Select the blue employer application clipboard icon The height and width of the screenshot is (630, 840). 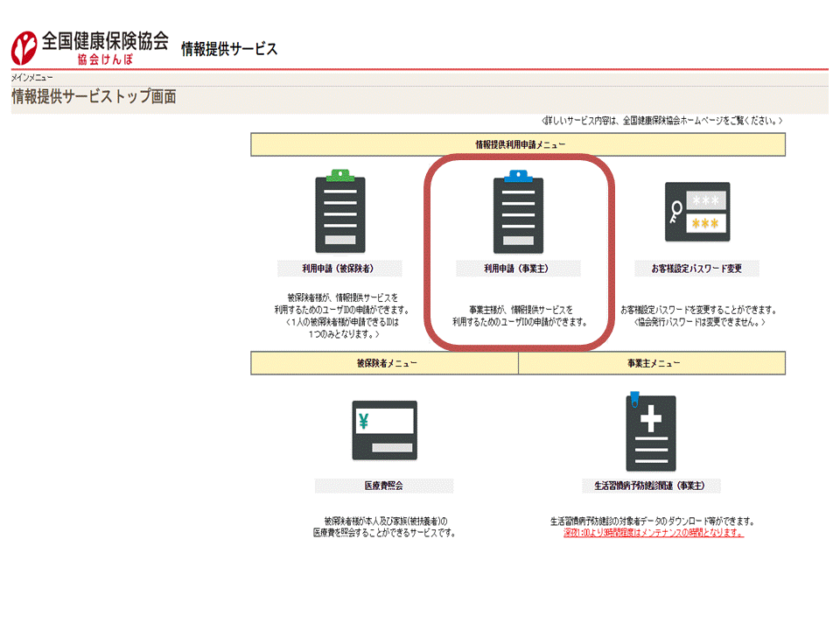tap(520, 214)
